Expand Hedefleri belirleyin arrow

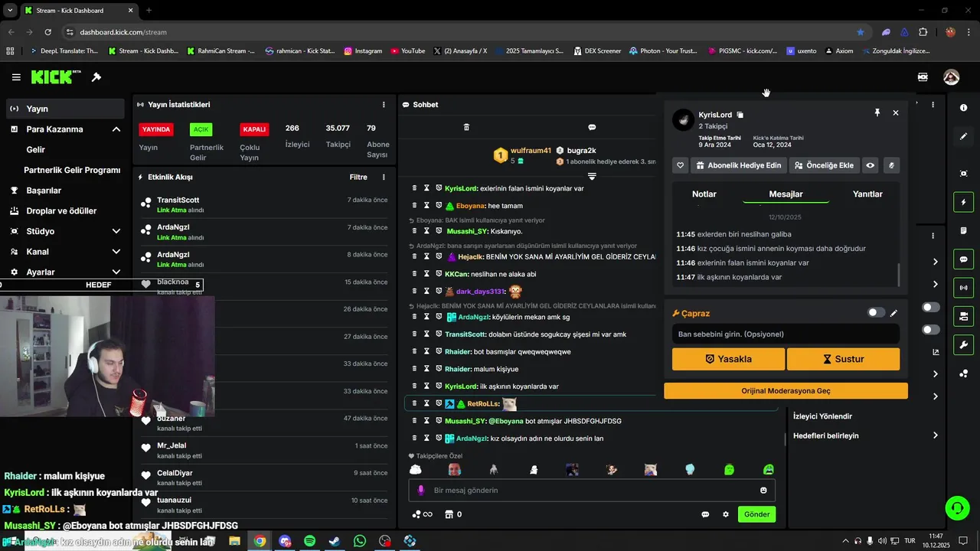[936, 435]
